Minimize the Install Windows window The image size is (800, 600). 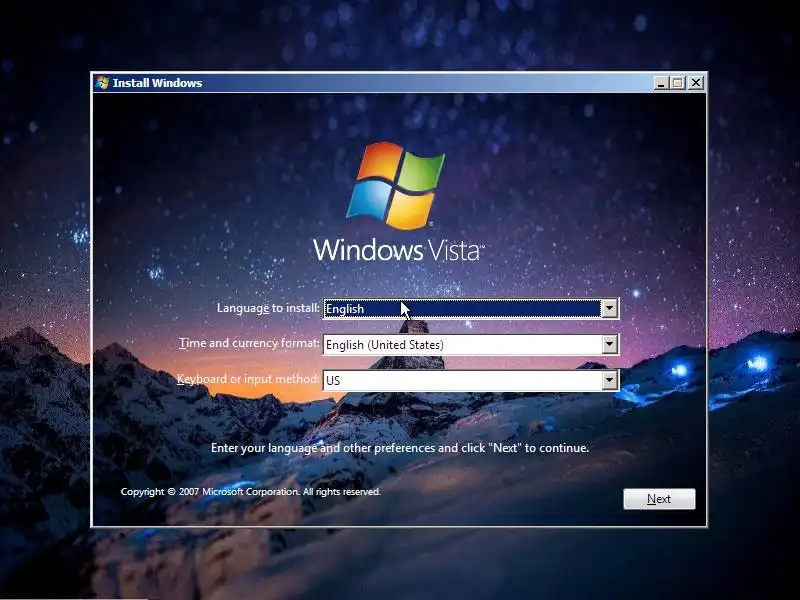pyautogui.click(x=661, y=83)
